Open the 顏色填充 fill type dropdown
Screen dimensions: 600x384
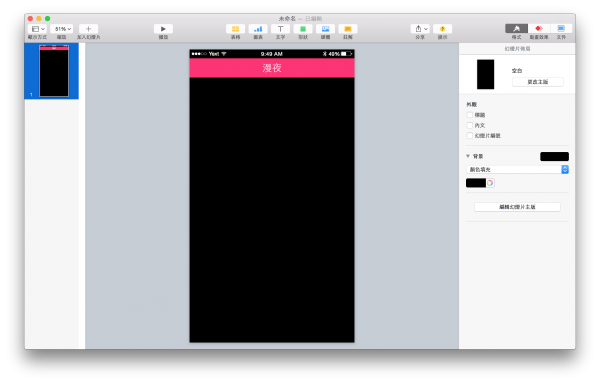coord(517,169)
